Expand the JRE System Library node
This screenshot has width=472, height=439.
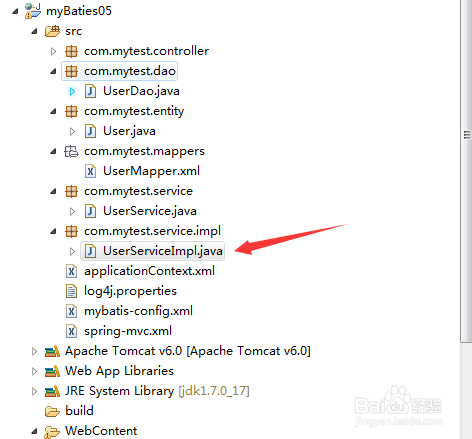(x=34, y=391)
